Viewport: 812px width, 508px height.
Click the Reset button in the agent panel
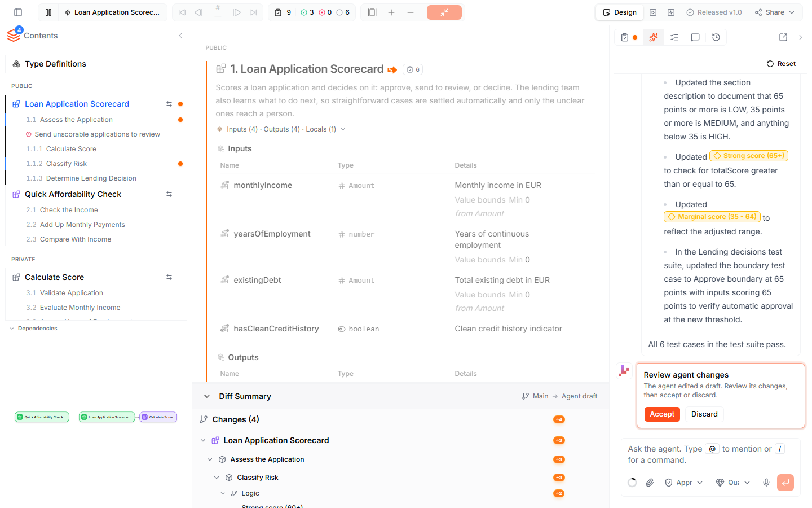[782, 64]
